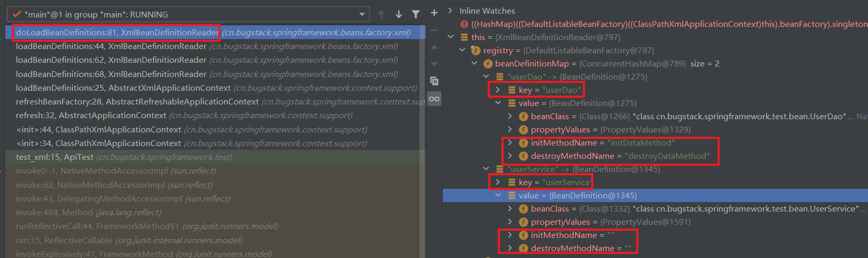Screen dimensions: 868x258
Task: Click the New Watch plus icon
Action: click(434, 13)
